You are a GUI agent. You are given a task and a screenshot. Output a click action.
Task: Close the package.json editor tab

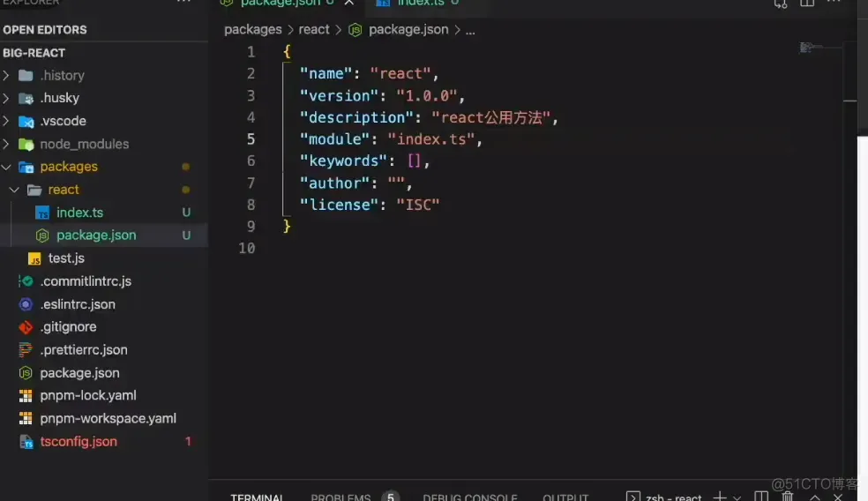pos(349,3)
